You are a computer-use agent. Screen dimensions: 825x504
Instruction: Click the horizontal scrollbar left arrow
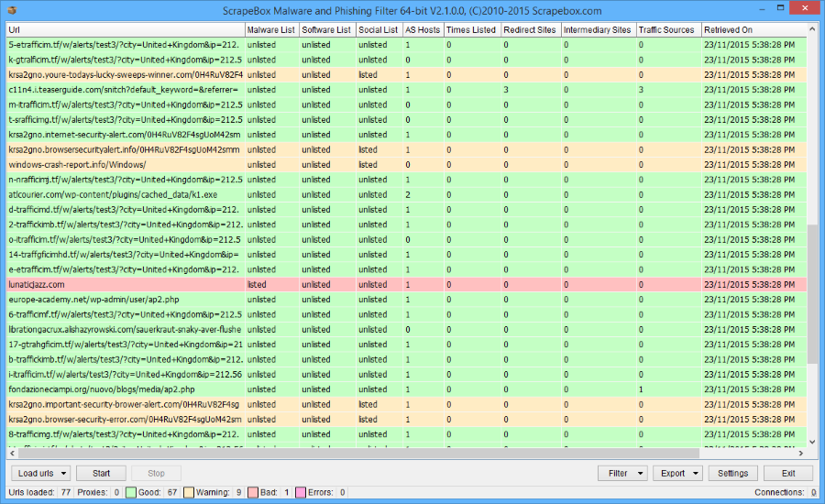click(12, 453)
